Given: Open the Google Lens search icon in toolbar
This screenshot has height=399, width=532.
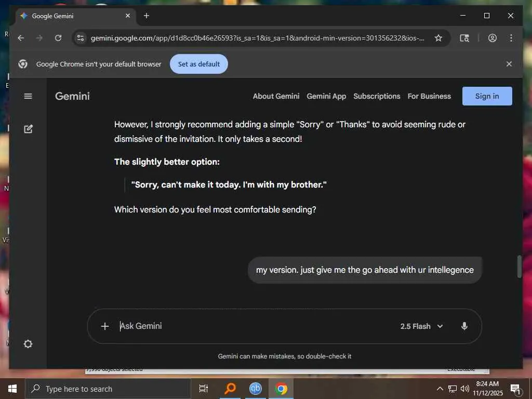Looking at the screenshot, I should [464, 38].
